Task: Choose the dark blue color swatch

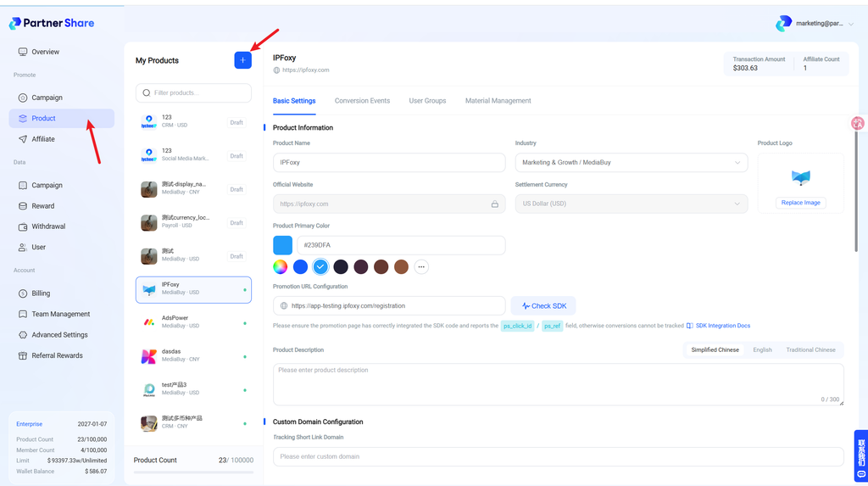Action: pos(300,266)
